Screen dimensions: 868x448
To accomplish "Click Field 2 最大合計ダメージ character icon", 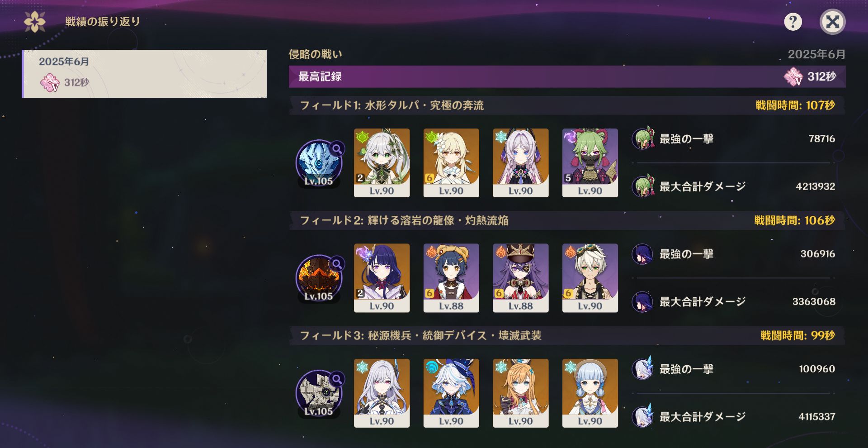I will tap(643, 302).
